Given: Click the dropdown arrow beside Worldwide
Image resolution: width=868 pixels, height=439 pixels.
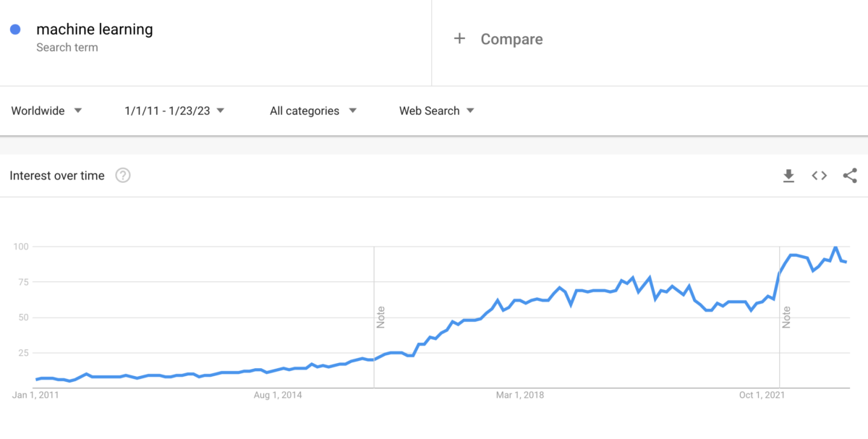Looking at the screenshot, I should (78, 111).
